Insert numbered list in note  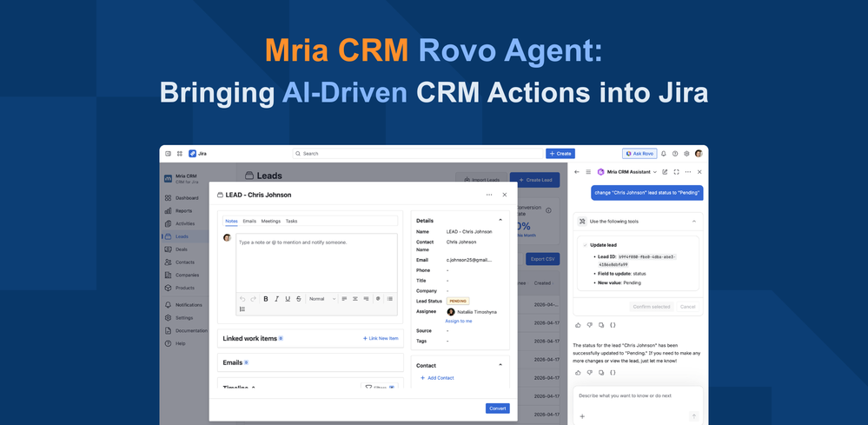click(x=242, y=309)
